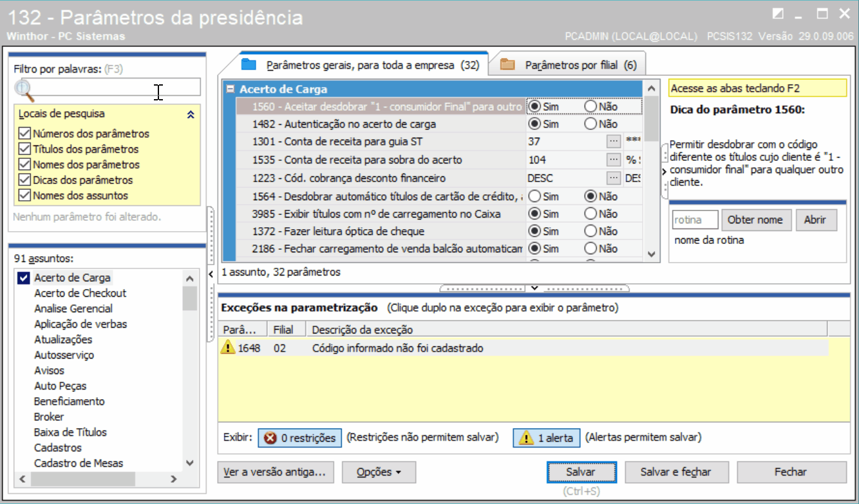
Task: Select the Avisos subject
Action: [x=49, y=370]
